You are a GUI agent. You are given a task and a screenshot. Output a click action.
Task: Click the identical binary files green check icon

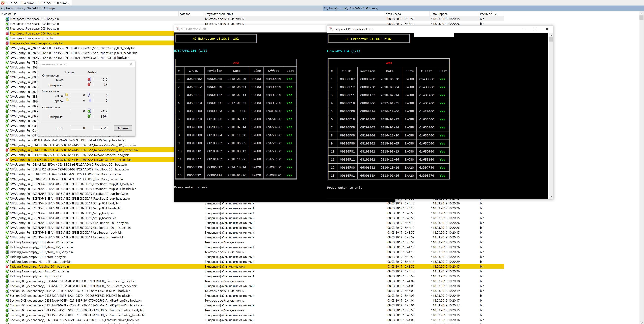(89, 116)
